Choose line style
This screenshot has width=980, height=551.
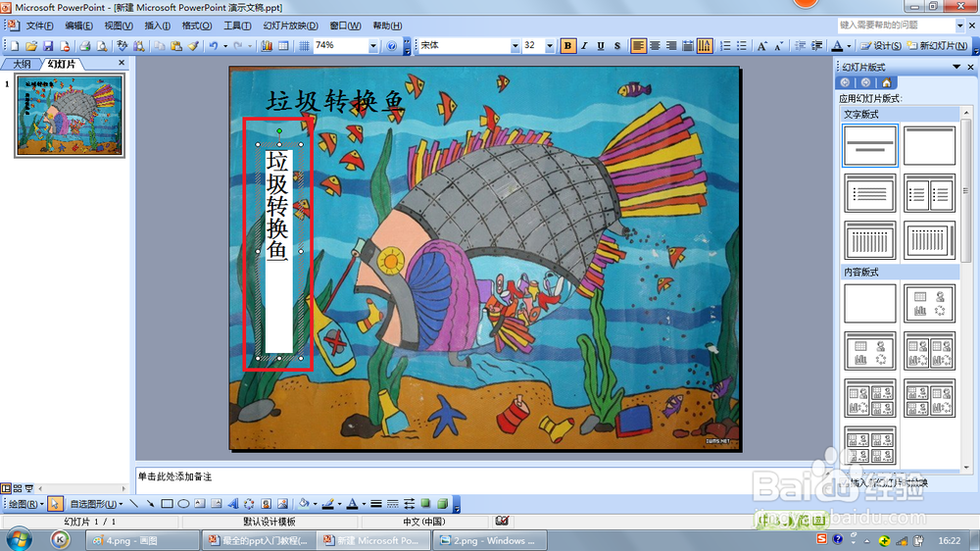pyautogui.click(x=376, y=504)
